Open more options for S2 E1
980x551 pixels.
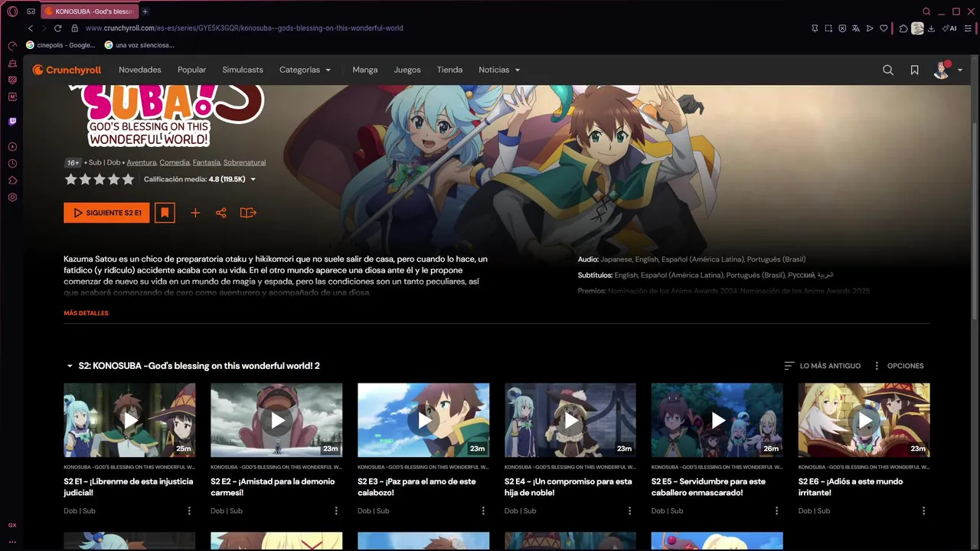pos(189,510)
